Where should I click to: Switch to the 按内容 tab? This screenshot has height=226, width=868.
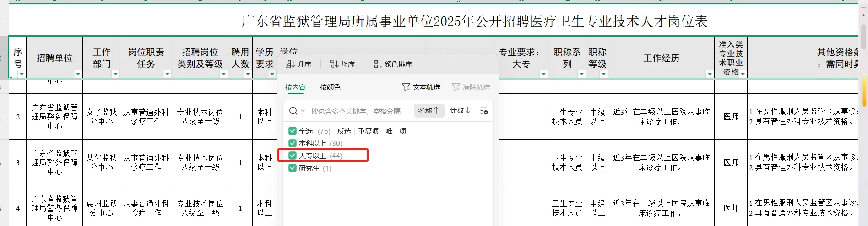point(295,87)
